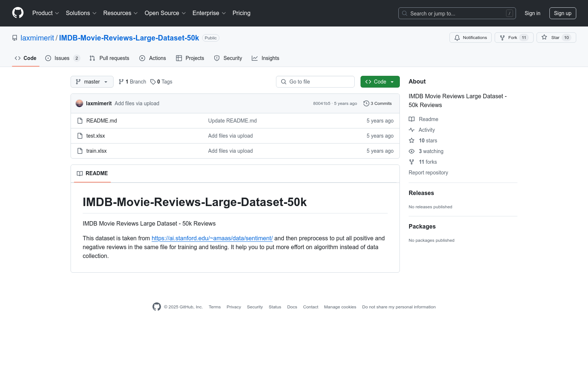View the 10 stars list
588x368 pixels.
coord(423,141)
